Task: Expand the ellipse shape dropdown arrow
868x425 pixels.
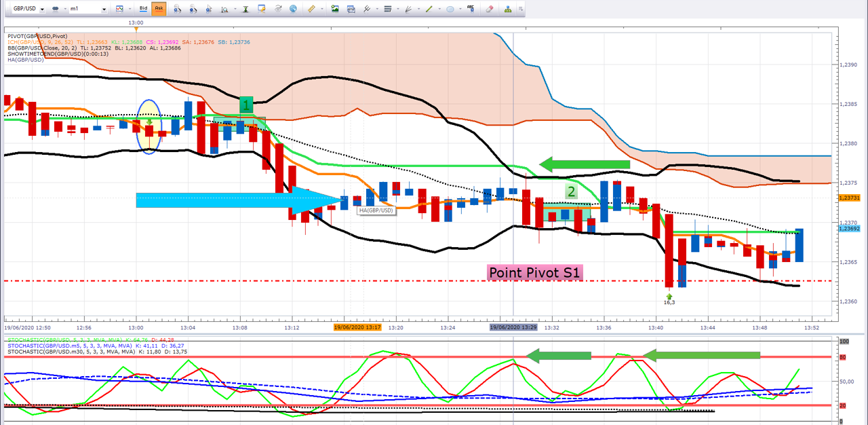Action: tap(460, 10)
